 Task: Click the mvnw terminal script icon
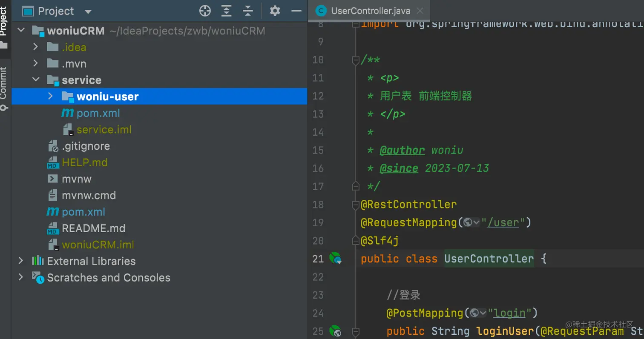[53, 179]
